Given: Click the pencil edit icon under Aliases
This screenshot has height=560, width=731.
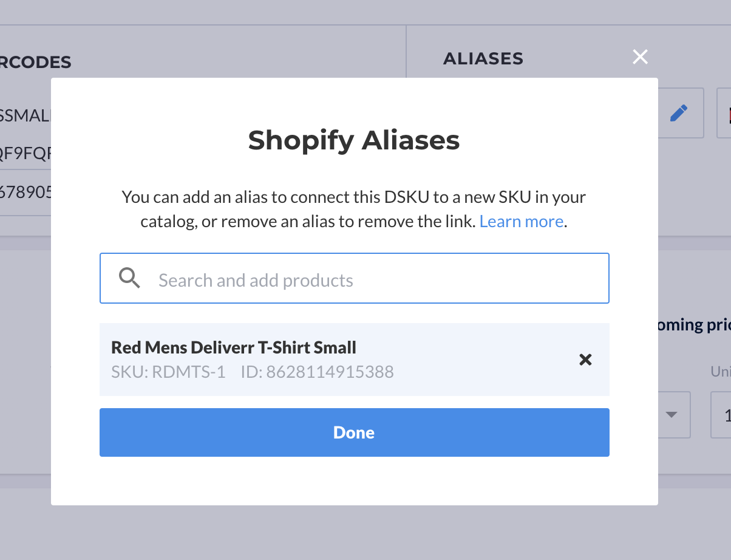Looking at the screenshot, I should click(x=679, y=113).
